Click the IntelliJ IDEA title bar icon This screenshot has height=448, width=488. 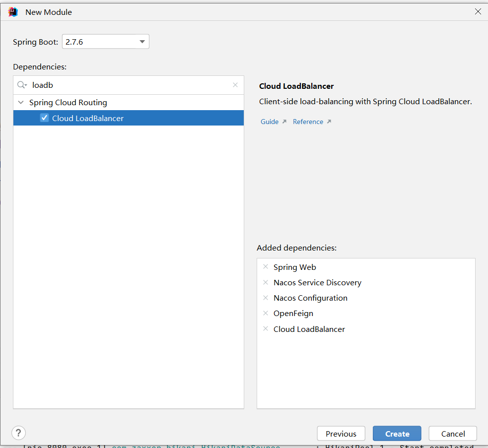pyautogui.click(x=13, y=12)
